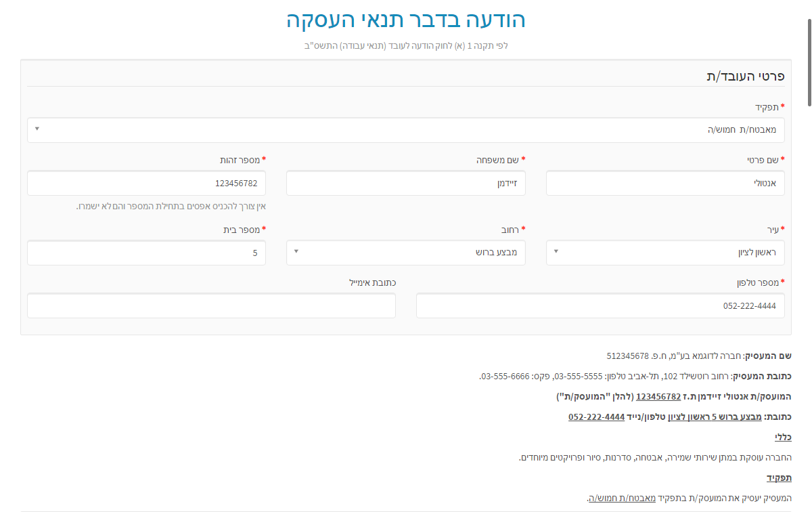Click the arrow icon in the עיר field
This screenshot has width=812, height=512.
click(556, 252)
